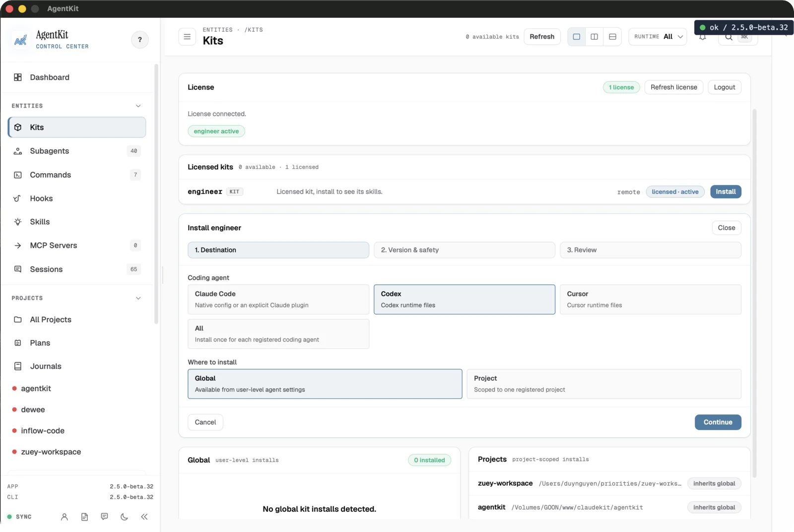Switch to side-by-side split layout view
This screenshot has height=532, width=794.
[x=594, y=37]
